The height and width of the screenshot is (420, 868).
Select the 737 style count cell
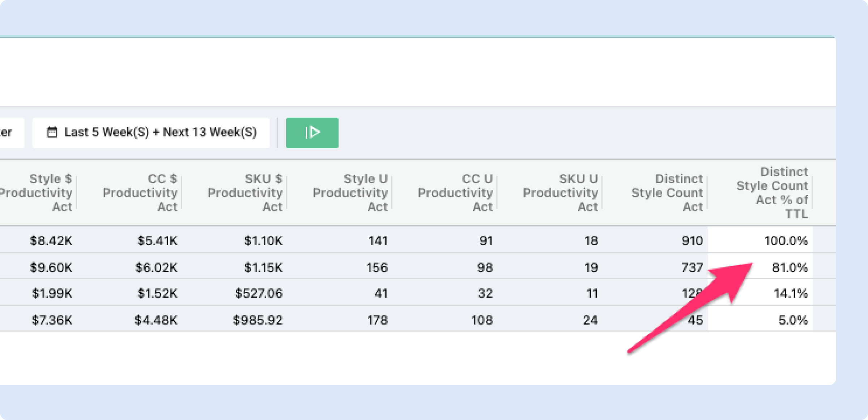[692, 268]
